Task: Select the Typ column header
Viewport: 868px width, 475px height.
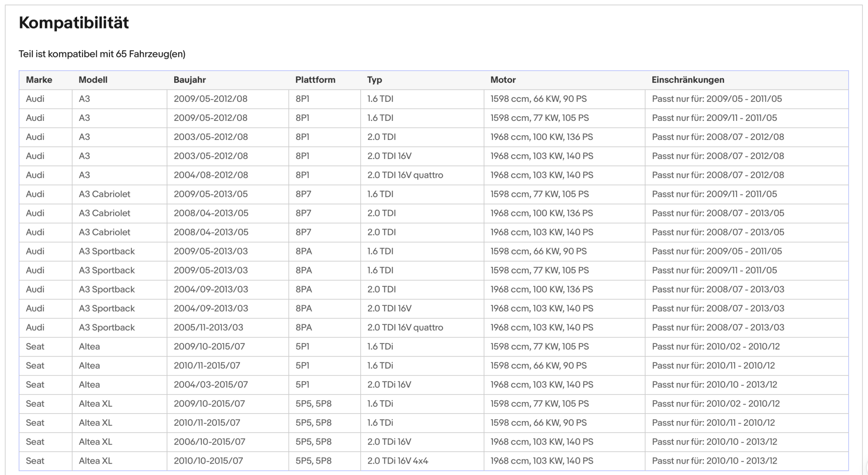Action: [x=375, y=80]
